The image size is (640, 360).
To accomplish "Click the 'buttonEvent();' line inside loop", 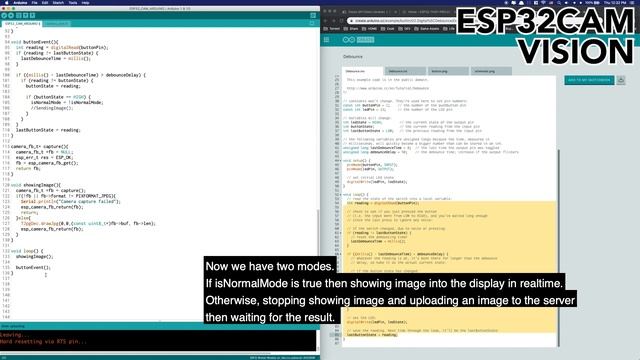I will tap(33, 268).
